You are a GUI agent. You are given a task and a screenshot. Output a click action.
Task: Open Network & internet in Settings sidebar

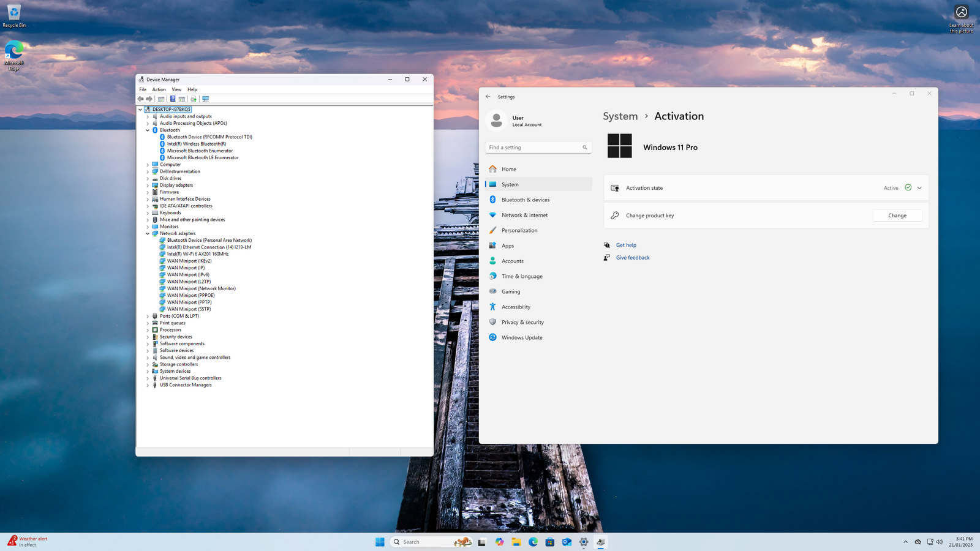539,215
